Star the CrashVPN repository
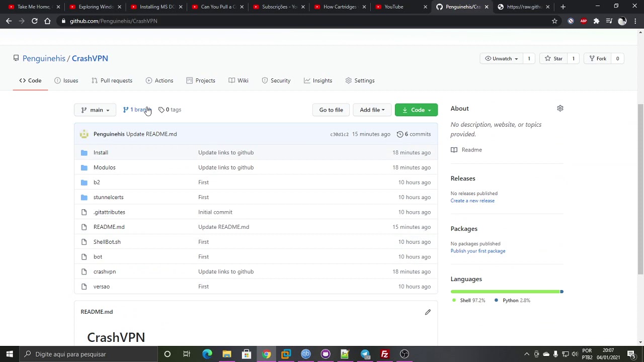Viewport: 644px width, 362px height. 552,58
